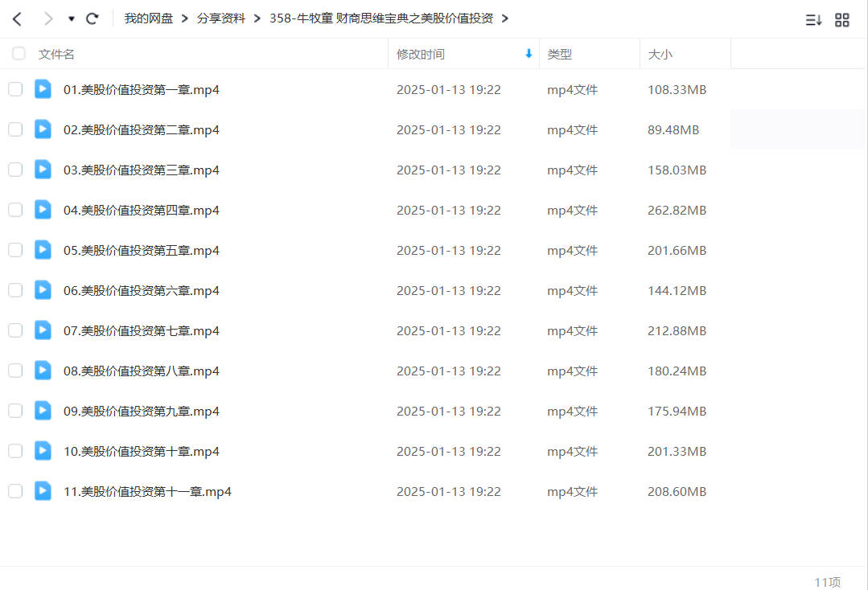Click video icon of 08.美股价值投资第八章.mp4
The image size is (868, 590).
tap(43, 371)
